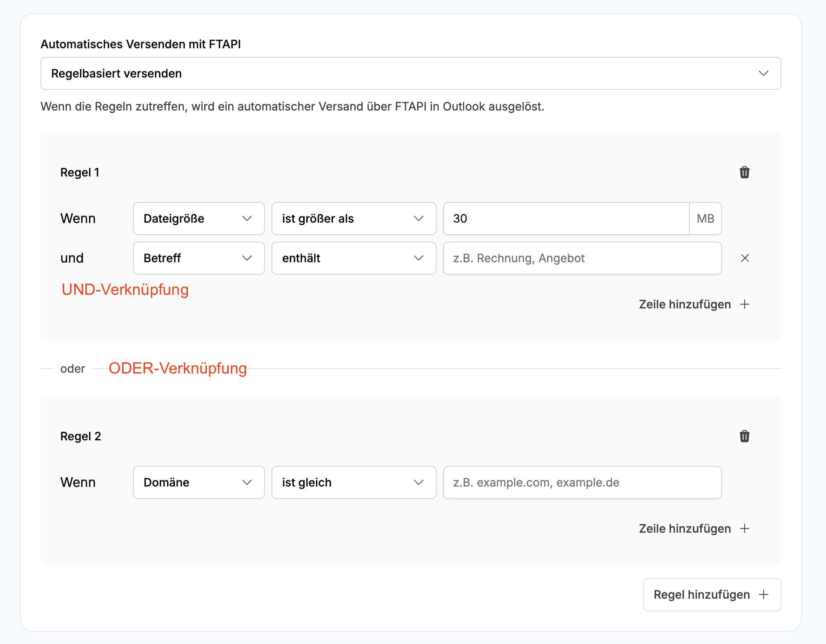Viewport: 826px width, 644px height.
Task: Expand the Domäne field selector
Action: click(198, 482)
